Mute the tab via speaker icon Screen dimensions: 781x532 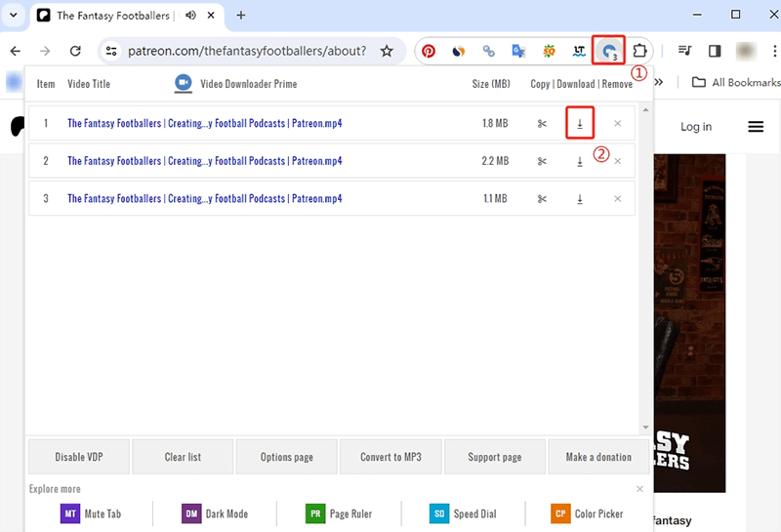pyautogui.click(x=188, y=16)
